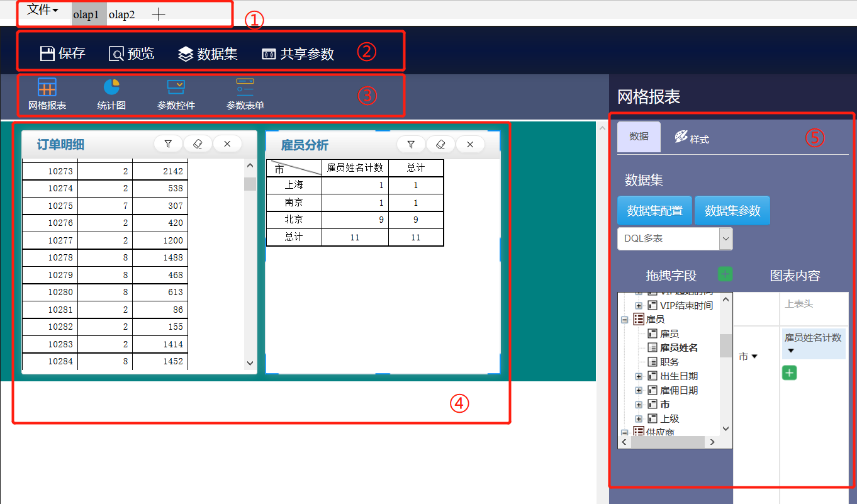
Task: Open the 数据集 dataset manager
Action: [208, 53]
